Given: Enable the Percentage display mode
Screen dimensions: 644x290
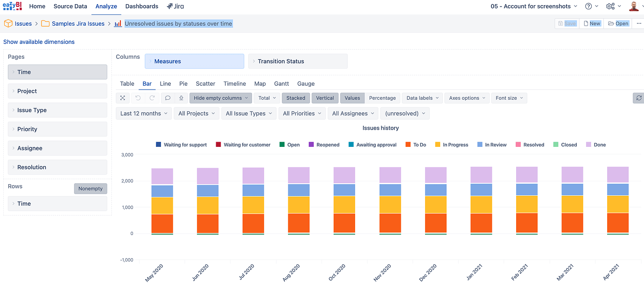Looking at the screenshot, I should coord(382,98).
